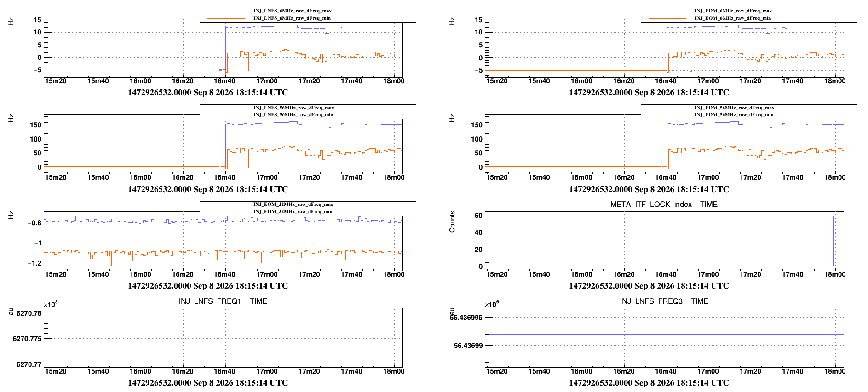This screenshot has height=392, width=868.
Task: Click the INJ_LNFS_56MHz_raw_dFreq_min legend entry
Action: tap(293, 114)
